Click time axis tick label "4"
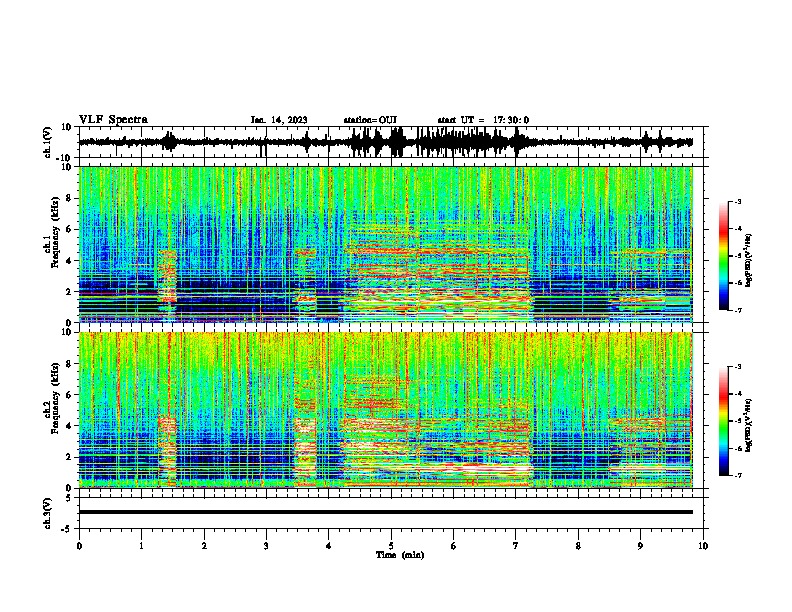The image size is (792, 612). tap(328, 546)
